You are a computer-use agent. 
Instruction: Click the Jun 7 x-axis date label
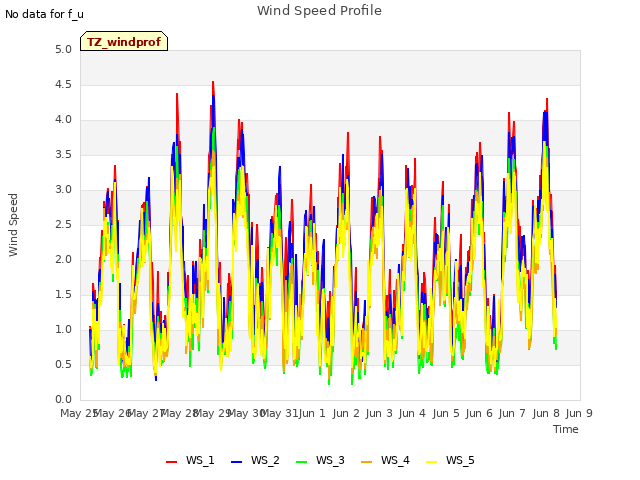coord(512,413)
